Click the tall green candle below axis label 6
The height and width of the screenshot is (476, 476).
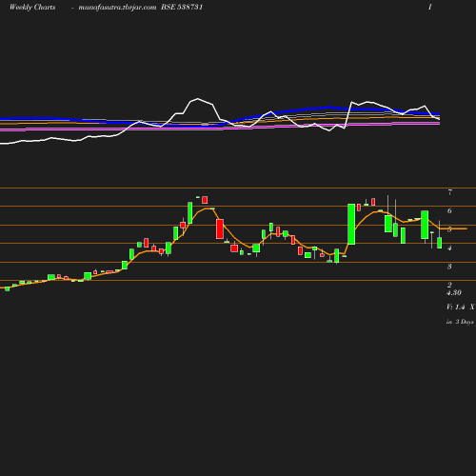coord(351,224)
